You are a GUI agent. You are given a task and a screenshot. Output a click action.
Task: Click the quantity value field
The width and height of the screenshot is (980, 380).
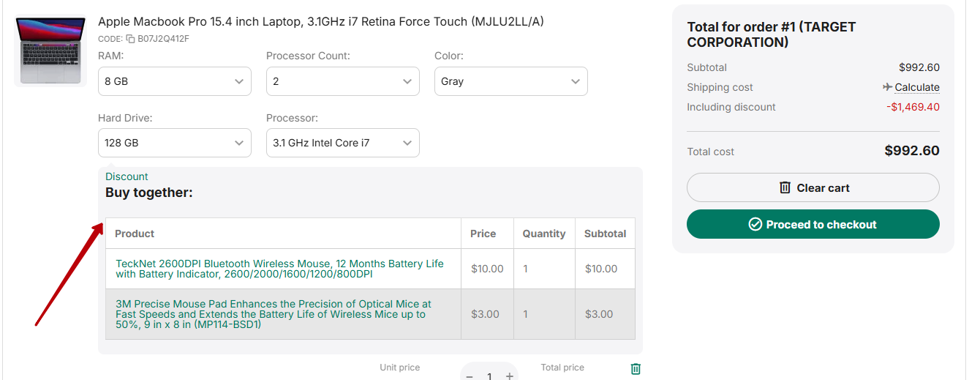(x=489, y=376)
